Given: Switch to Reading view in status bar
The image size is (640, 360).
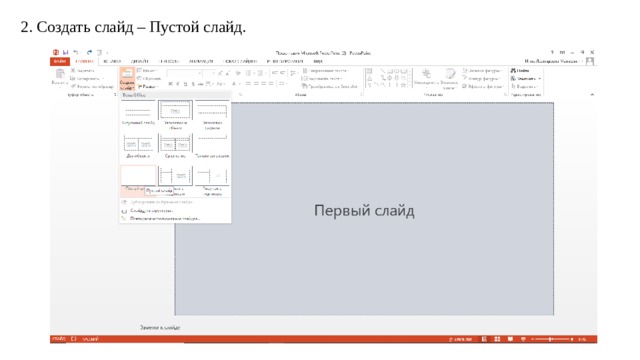Looking at the screenshot, I should coord(510,339).
